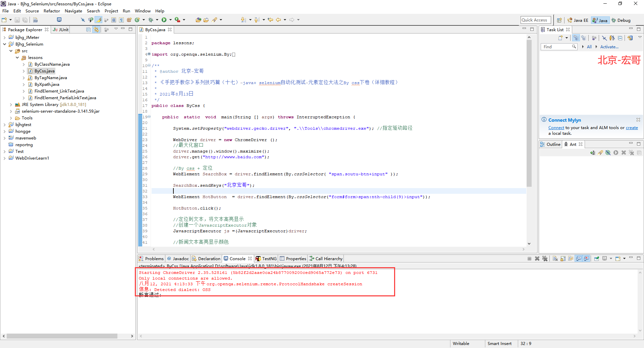Toggle Link with Editor in Package Explorer

[96, 30]
